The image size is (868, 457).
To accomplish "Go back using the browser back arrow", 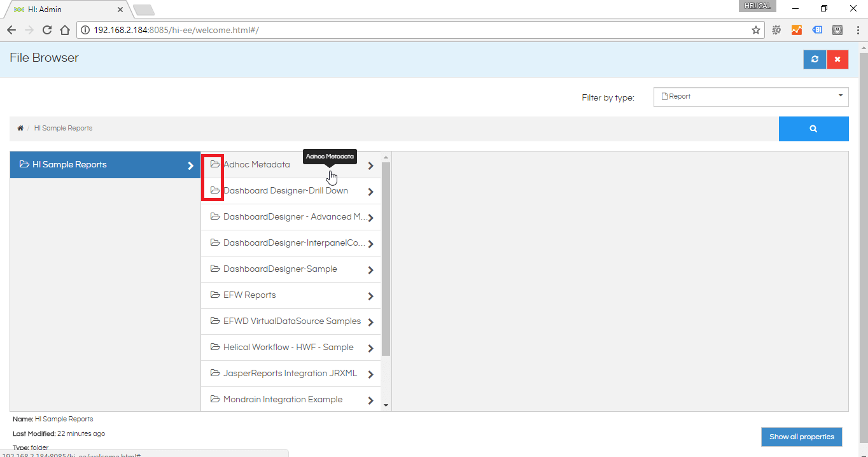I will [11, 30].
